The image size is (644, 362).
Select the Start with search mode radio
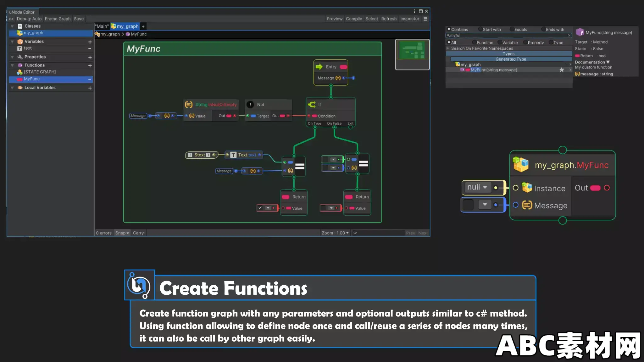coord(480,29)
